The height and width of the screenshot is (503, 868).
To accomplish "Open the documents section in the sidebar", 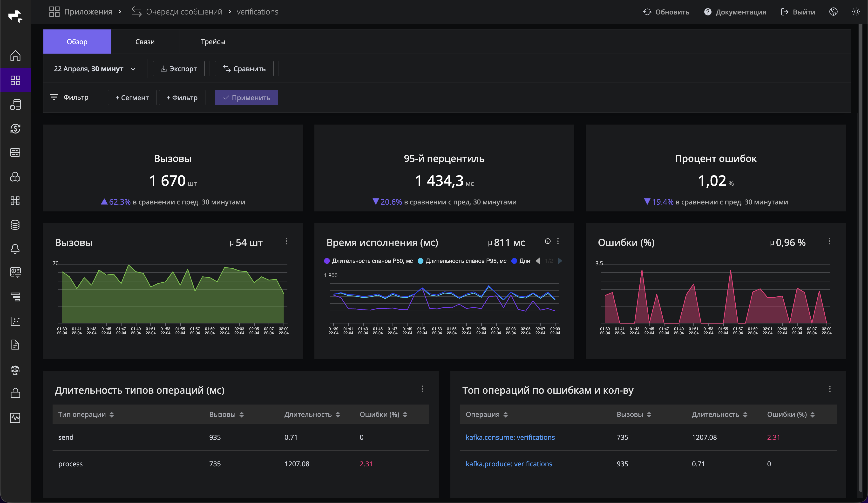I will pyautogui.click(x=15, y=344).
